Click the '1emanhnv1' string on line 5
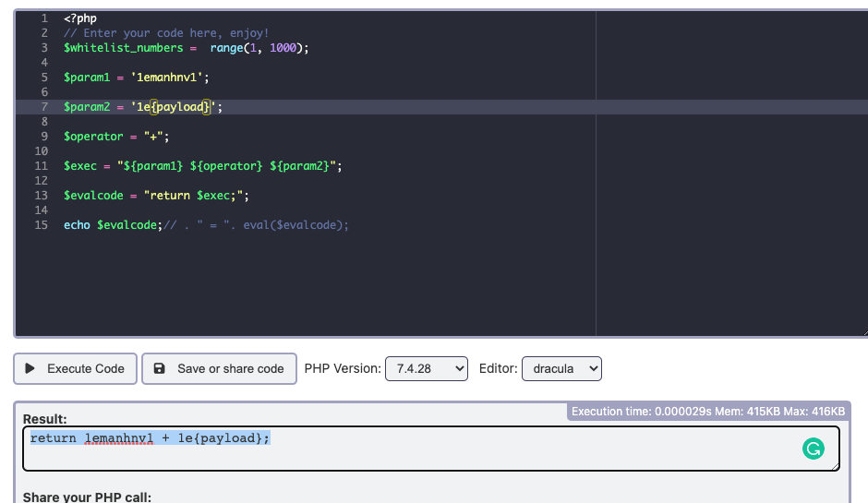The height and width of the screenshot is (503, 868). tap(166, 78)
